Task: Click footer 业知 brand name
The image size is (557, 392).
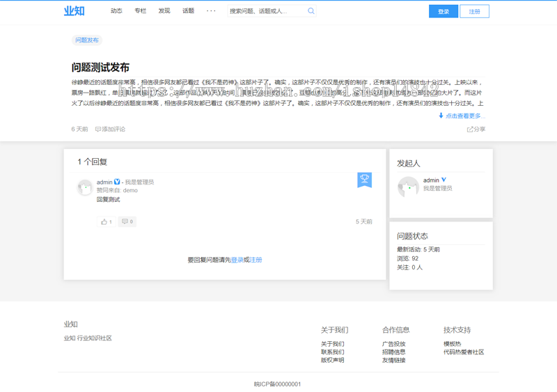Action: click(71, 324)
